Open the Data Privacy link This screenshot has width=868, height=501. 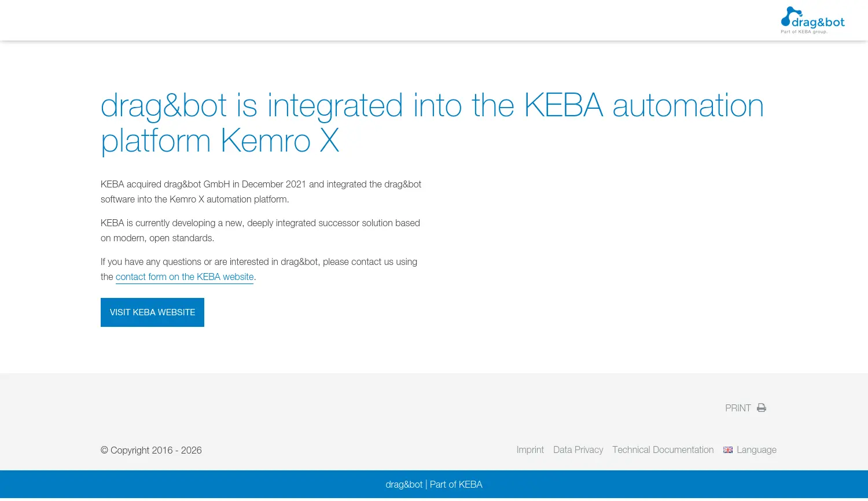(578, 450)
